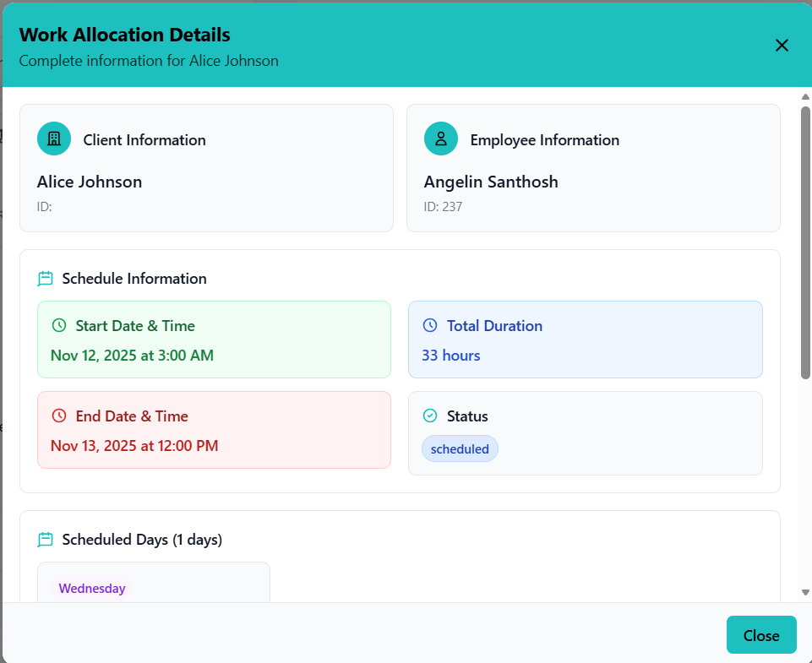Screen dimensions: 812x663
Task: Click the client name Alice Johnson
Action: click(90, 182)
